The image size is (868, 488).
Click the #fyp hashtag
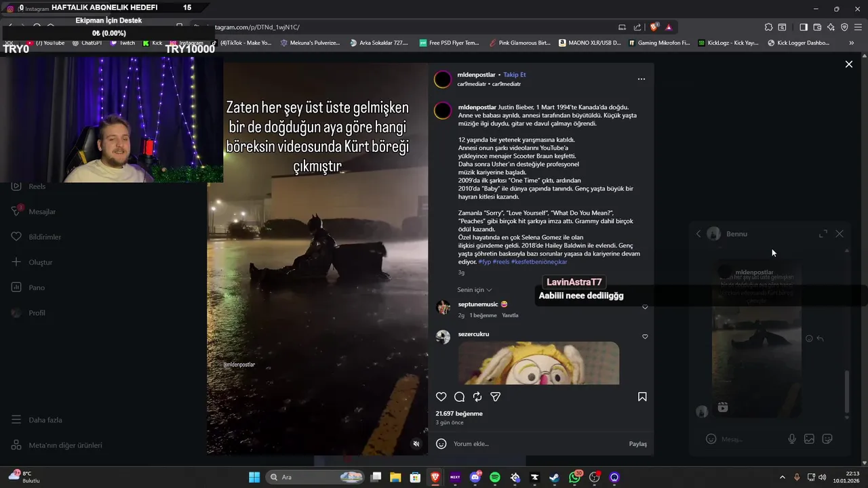(484, 262)
